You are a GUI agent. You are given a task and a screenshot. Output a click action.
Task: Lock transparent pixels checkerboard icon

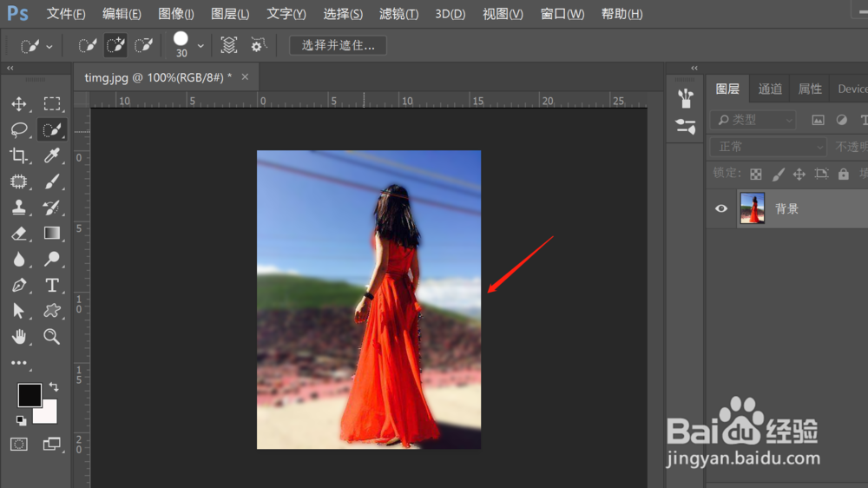pos(756,174)
